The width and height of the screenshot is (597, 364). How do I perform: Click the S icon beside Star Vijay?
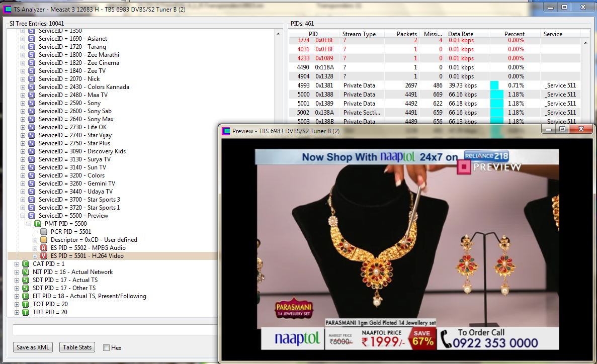coord(32,135)
